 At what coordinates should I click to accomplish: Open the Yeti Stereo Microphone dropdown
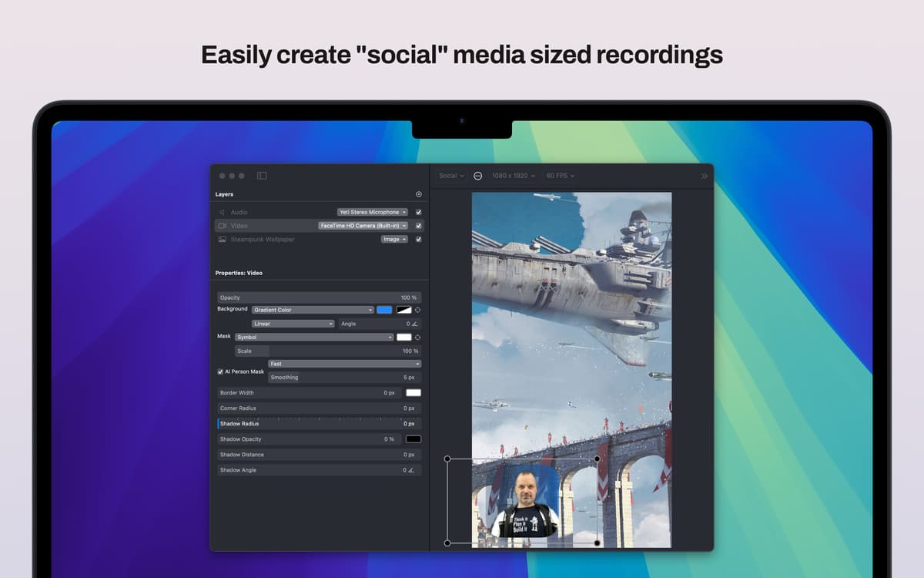coord(373,212)
